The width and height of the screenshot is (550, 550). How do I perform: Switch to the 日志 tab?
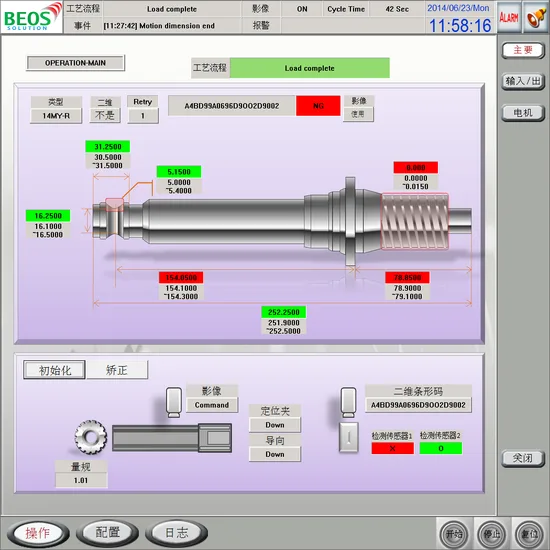click(x=176, y=533)
